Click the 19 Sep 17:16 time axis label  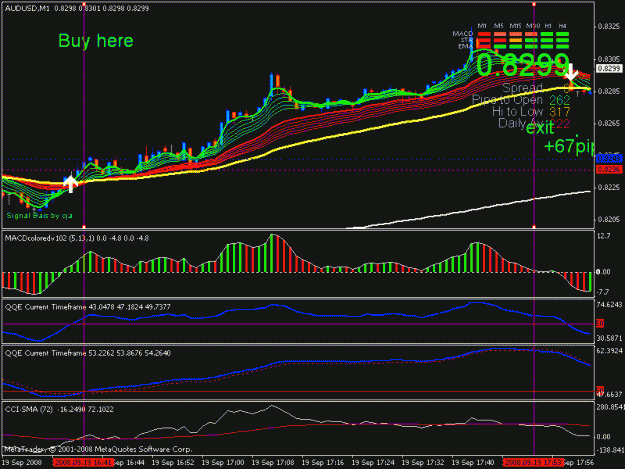[323, 463]
